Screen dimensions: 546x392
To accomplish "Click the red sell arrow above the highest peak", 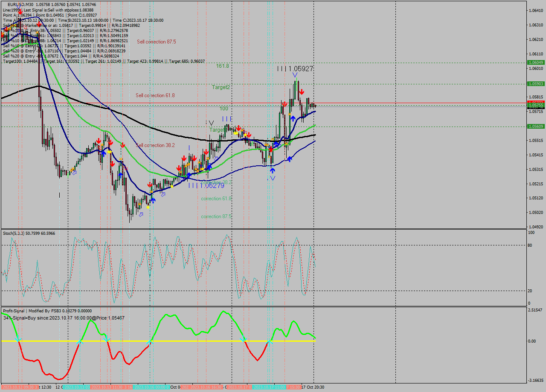I will coord(302,91).
